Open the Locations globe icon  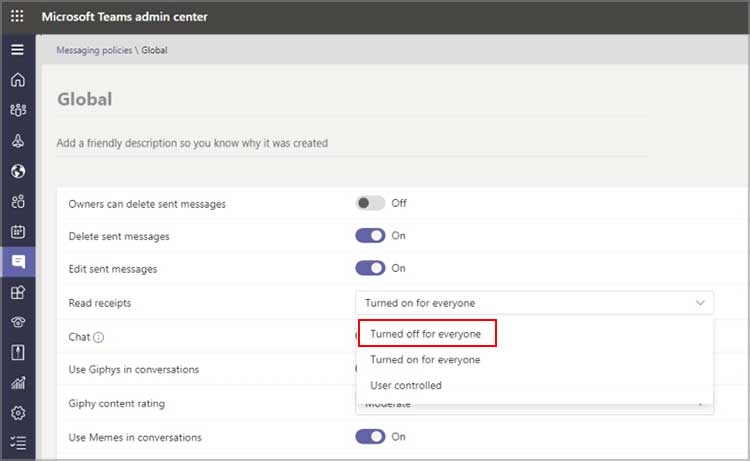click(x=18, y=171)
